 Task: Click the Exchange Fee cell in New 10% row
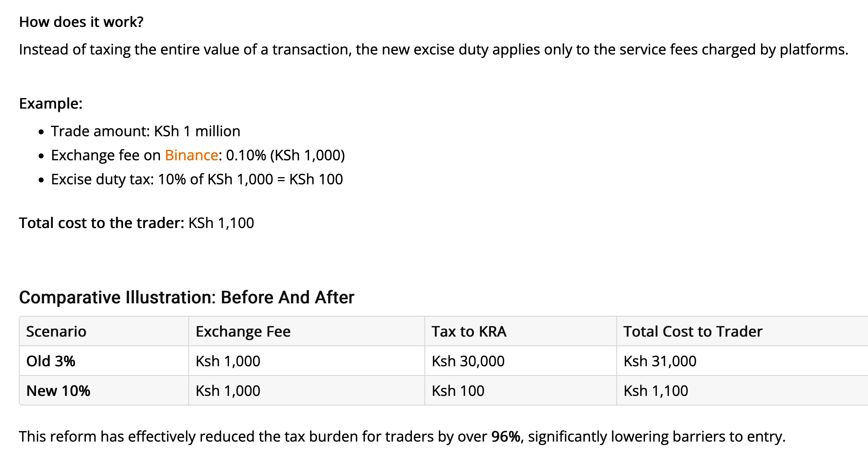228,391
